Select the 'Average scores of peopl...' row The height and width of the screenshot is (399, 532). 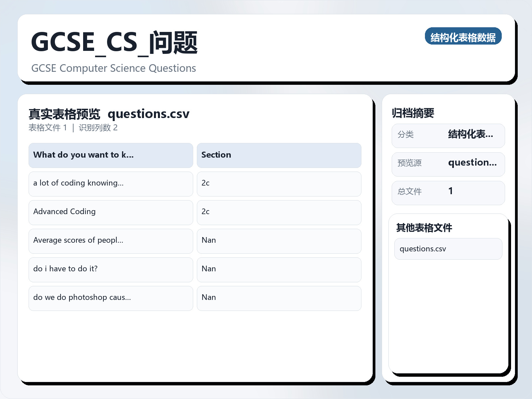coord(78,240)
